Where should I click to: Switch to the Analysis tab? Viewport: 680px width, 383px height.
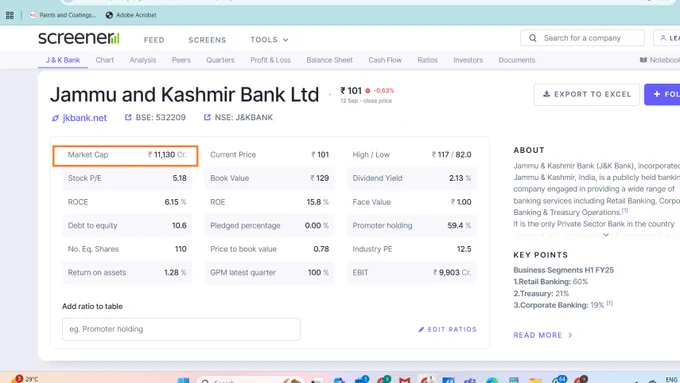pyautogui.click(x=143, y=60)
